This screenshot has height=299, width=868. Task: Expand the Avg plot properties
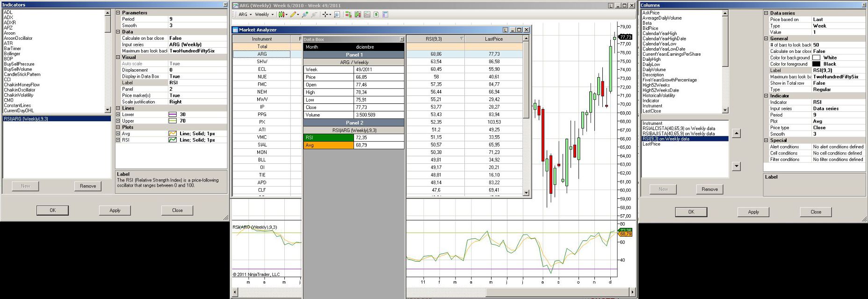click(x=118, y=133)
